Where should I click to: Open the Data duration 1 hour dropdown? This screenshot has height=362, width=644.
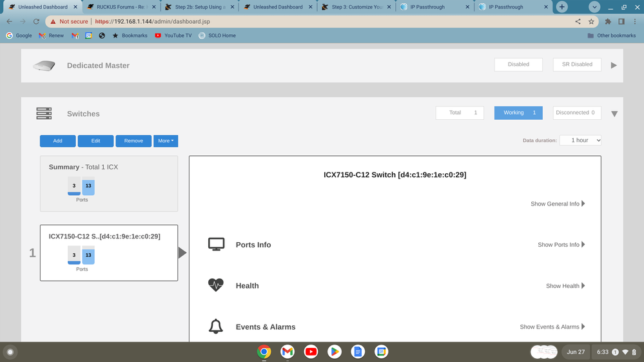(580, 140)
